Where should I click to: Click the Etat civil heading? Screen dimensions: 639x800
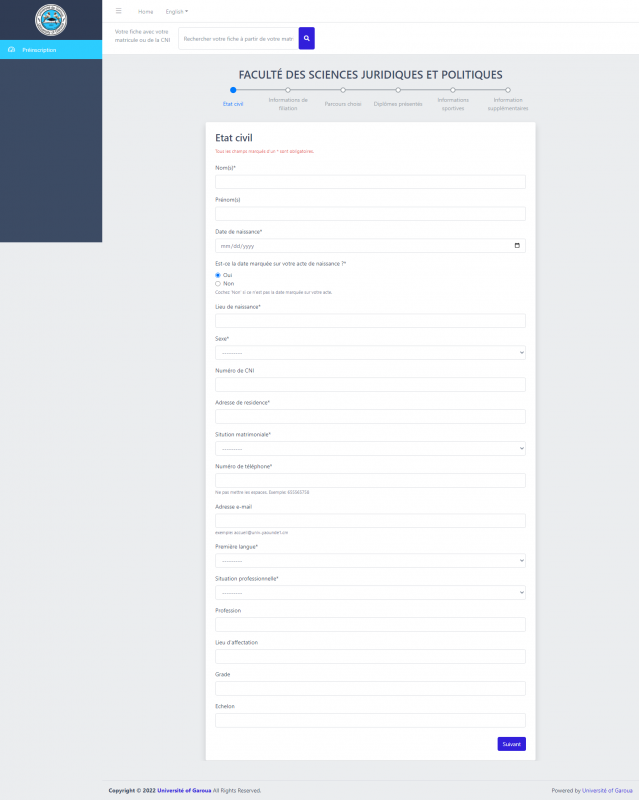[234, 138]
